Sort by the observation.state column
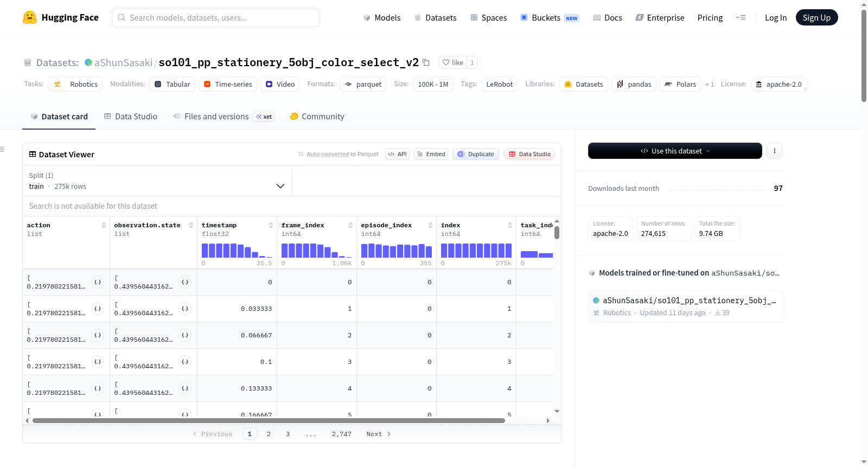This screenshot has width=868, height=467. [x=191, y=225]
